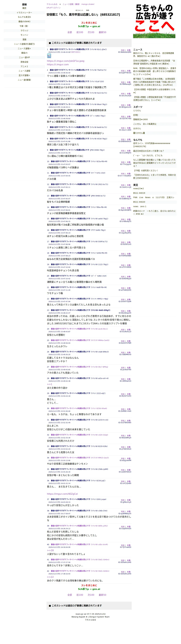Open BS11 44019 thread
This screenshot has height=644, width=181.
(x=139, y=193)
